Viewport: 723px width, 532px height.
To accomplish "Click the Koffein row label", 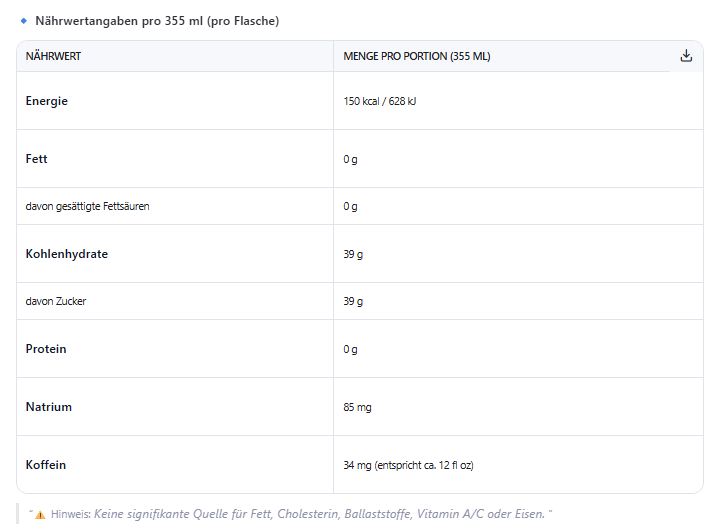I will coord(46,465).
